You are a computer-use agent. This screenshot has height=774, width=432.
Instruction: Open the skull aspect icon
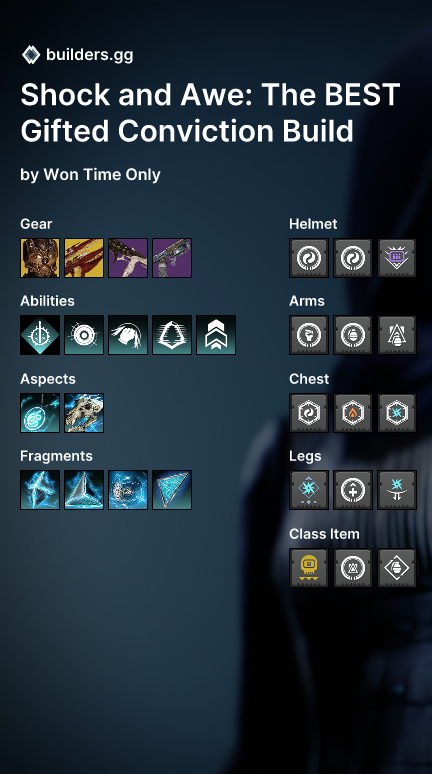tap(84, 413)
